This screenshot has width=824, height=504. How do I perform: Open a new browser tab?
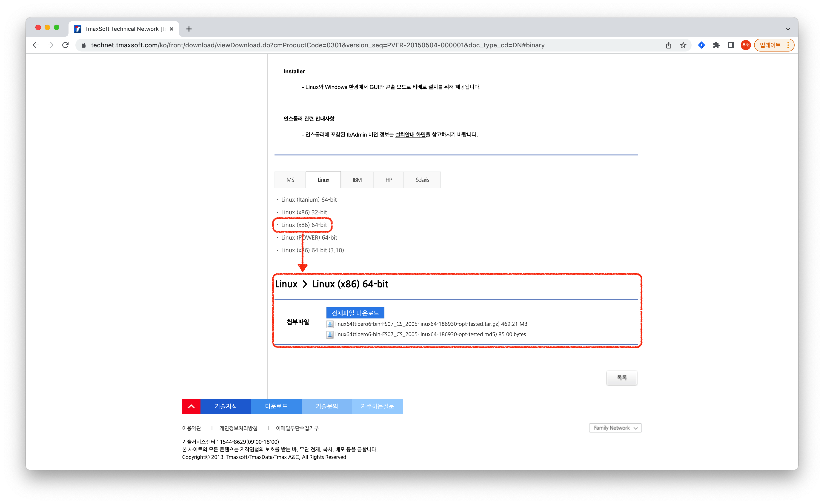[x=189, y=29]
